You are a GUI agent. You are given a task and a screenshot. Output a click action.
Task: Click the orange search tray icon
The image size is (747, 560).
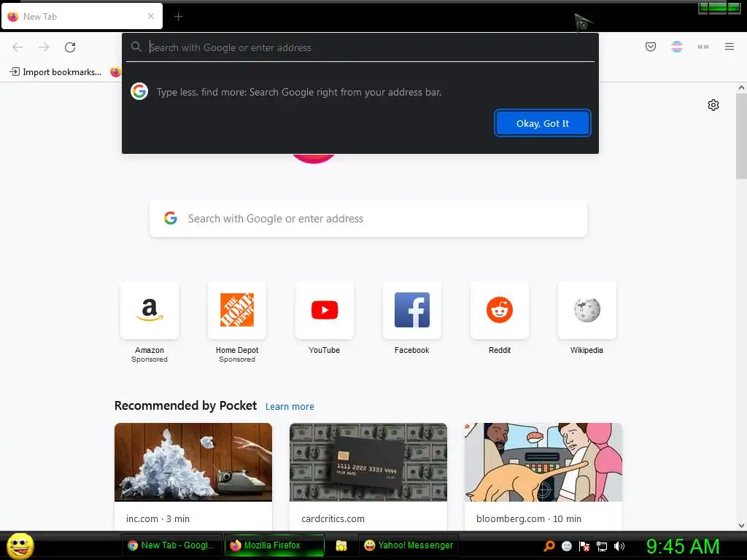click(549, 546)
